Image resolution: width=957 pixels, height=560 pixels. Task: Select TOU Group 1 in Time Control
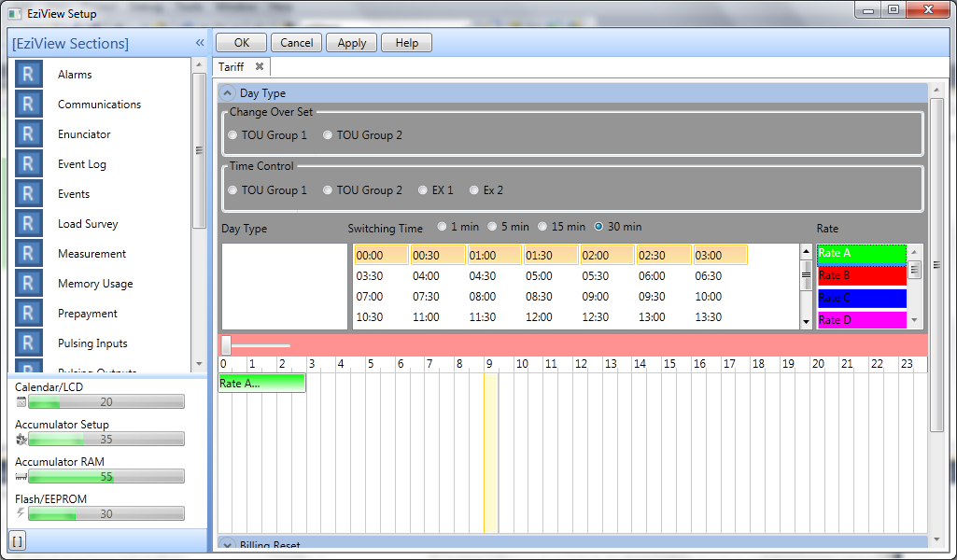[x=232, y=190]
